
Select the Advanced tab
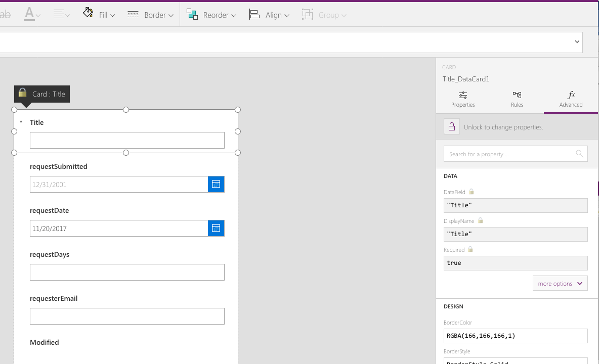[571, 99]
